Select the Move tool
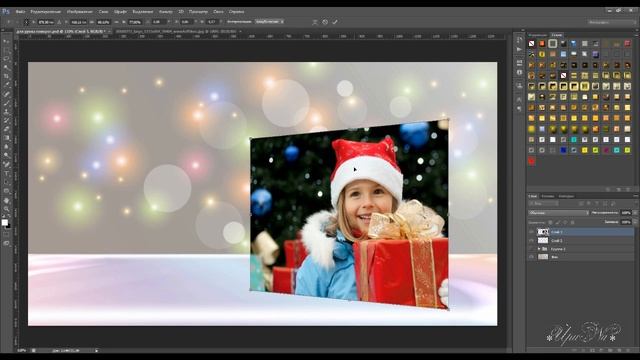The width and height of the screenshot is (640, 360). (x=6, y=42)
